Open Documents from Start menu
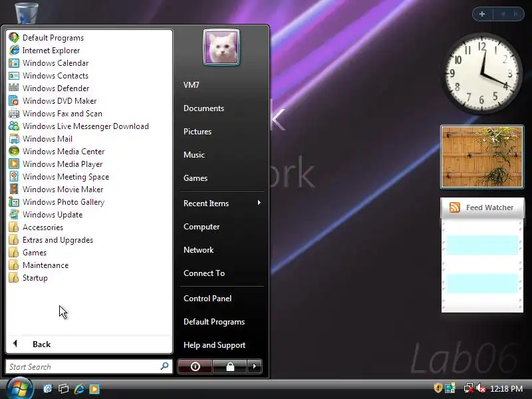The image size is (532, 399). pos(204,108)
